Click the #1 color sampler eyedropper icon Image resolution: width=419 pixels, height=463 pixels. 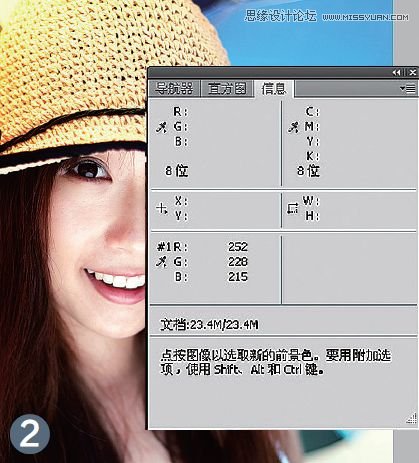tap(162, 262)
